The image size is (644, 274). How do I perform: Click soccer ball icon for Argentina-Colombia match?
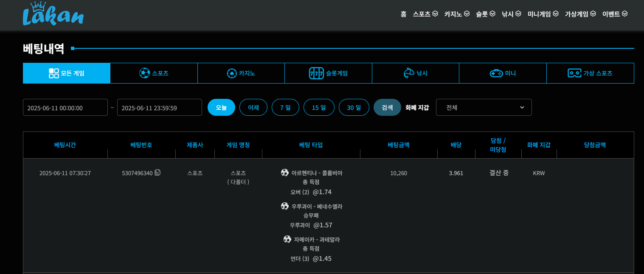285,173
